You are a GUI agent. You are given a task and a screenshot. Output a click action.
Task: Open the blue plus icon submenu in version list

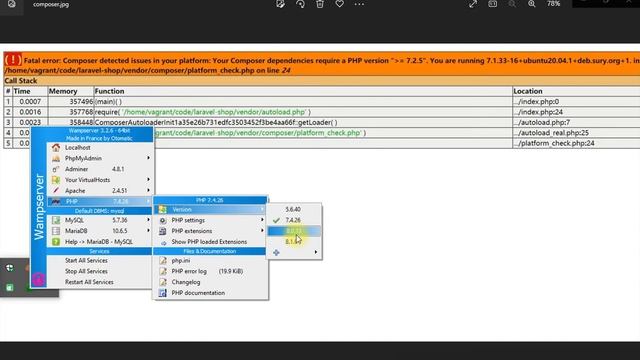click(294, 252)
